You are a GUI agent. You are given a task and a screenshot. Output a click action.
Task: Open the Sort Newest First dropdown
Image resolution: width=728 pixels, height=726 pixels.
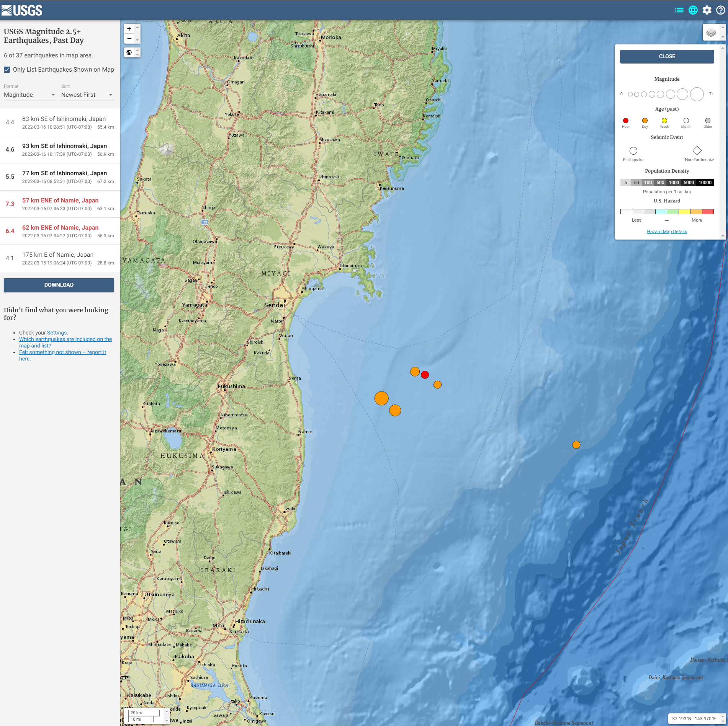tap(87, 95)
